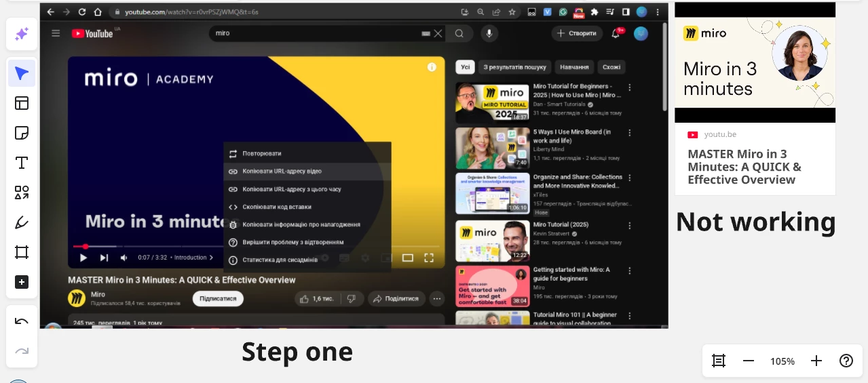Select the Усі filter chip

[466, 67]
